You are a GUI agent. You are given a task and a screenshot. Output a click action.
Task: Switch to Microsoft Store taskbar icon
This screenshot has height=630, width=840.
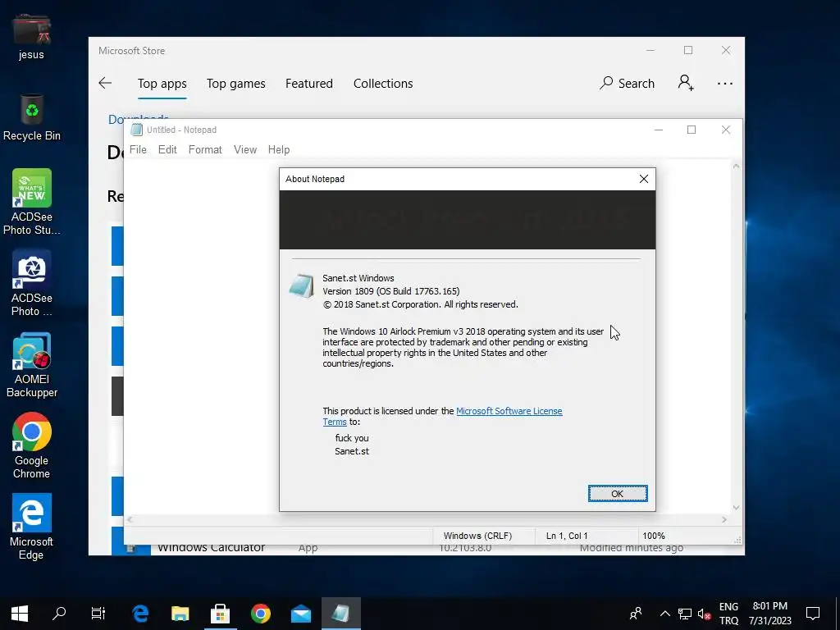[x=220, y=614]
